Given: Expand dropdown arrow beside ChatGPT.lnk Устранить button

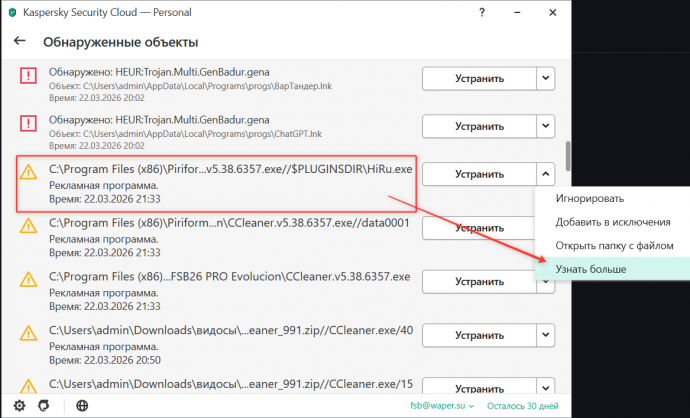Looking at the screenshot, I should (545, 126).
